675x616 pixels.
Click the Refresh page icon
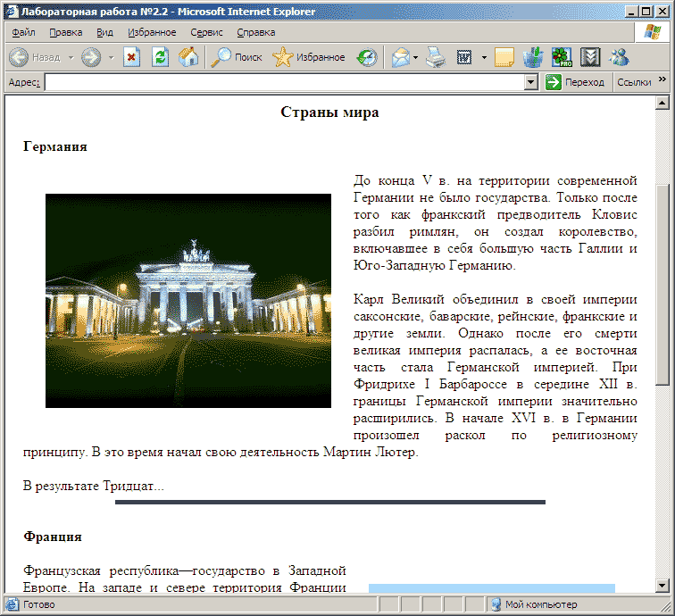point(160,57)
